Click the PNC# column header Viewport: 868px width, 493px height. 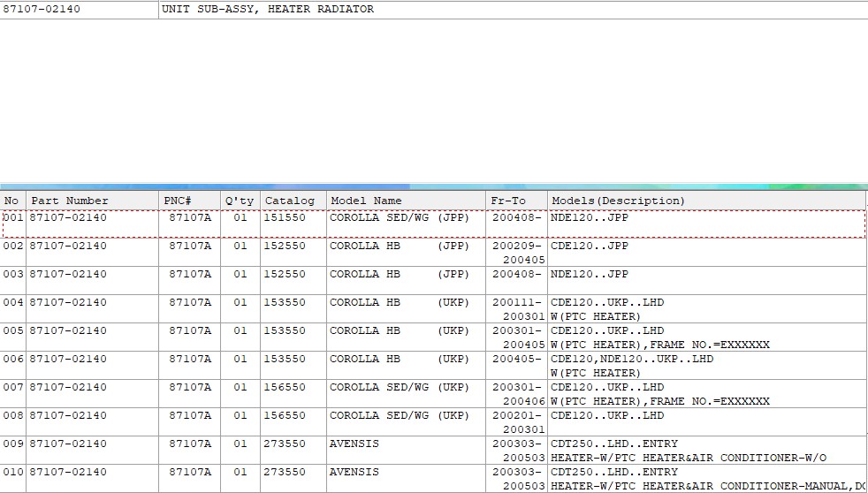coord(178,201)
